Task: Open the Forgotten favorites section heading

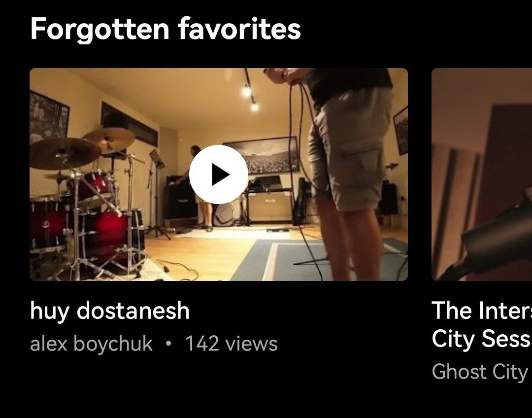Action: tap(166, 29)
